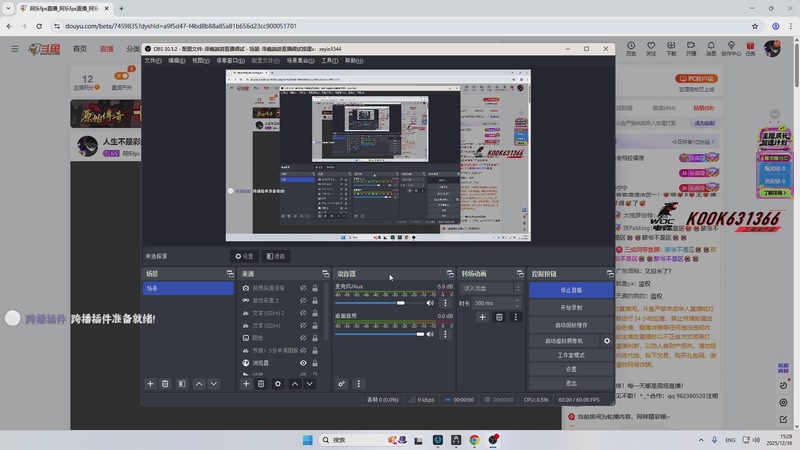Adjust transition duration 300 ms stepper

(x=517, y=303)
